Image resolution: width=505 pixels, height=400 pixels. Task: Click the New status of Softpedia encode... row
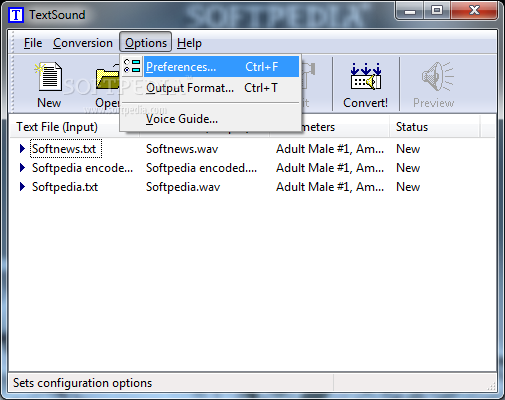click(408, 168)
